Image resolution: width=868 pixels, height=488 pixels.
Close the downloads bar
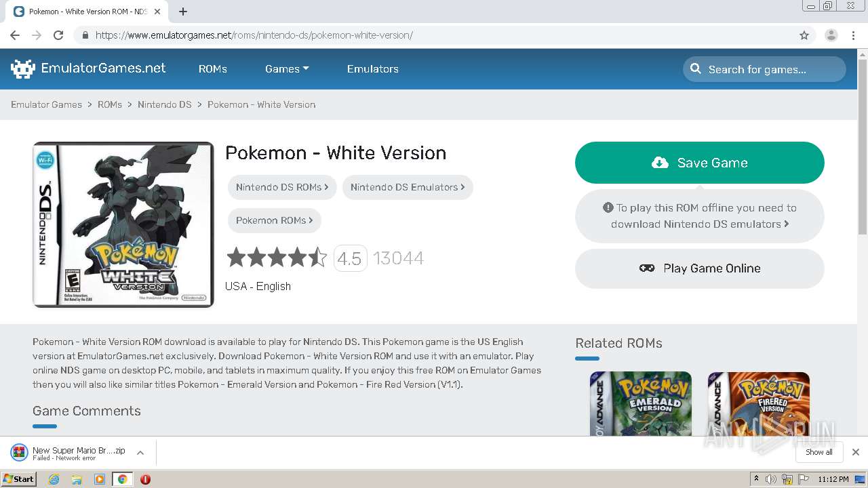(x=856, y=452)
